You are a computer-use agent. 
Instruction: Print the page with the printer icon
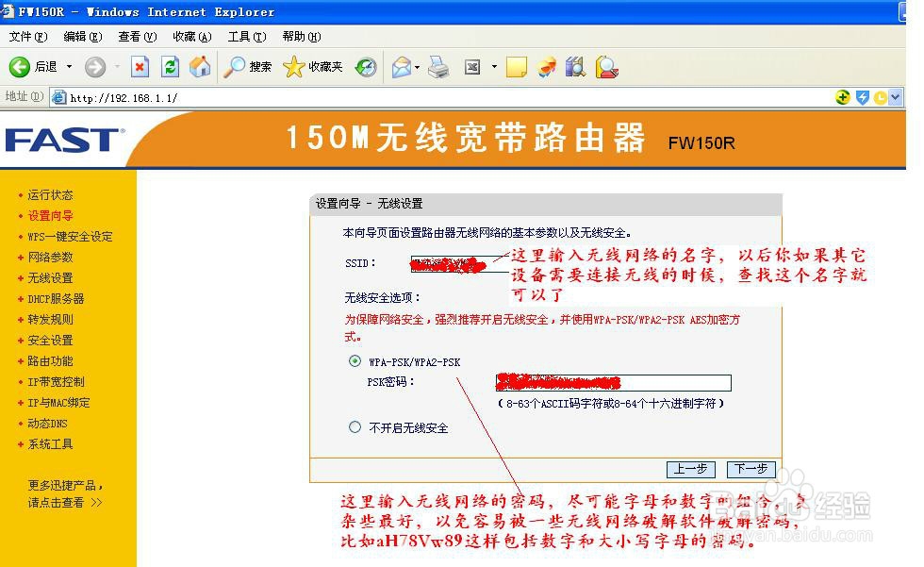pos(438,67)
